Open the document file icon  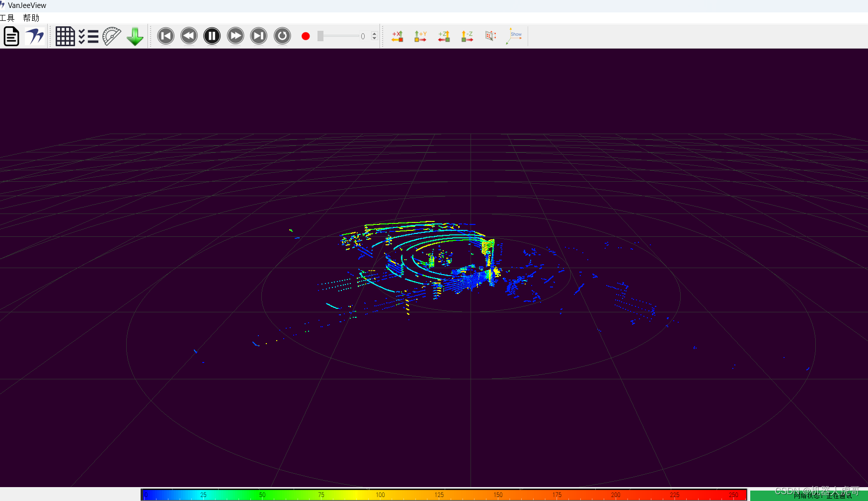click(11, 36)
